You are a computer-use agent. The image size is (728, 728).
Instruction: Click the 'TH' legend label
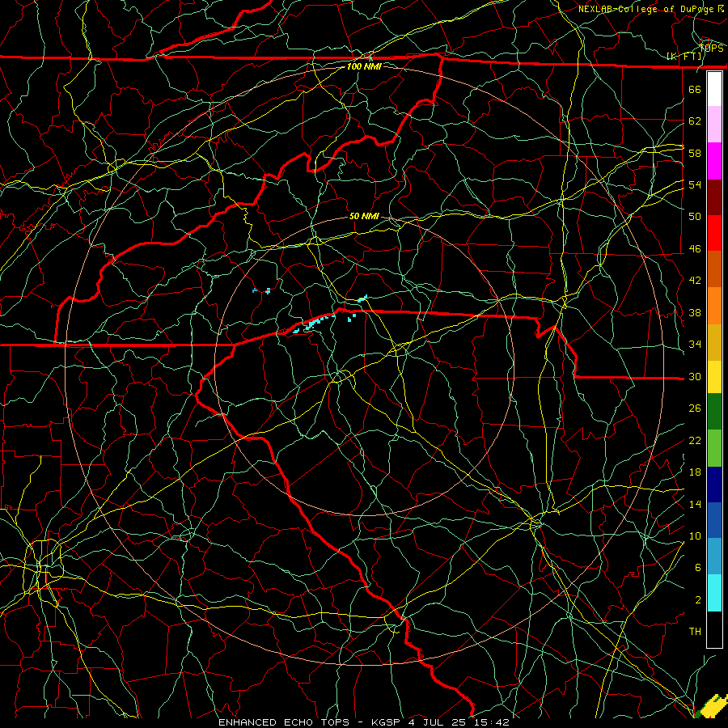pyautogui.click(x=695, y=632)
